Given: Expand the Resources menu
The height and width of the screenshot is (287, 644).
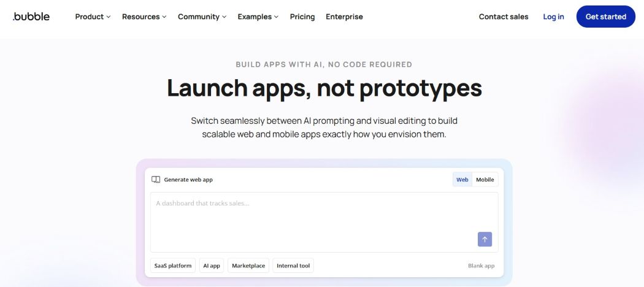Looking at the screenshot, I should coord(144,17).
